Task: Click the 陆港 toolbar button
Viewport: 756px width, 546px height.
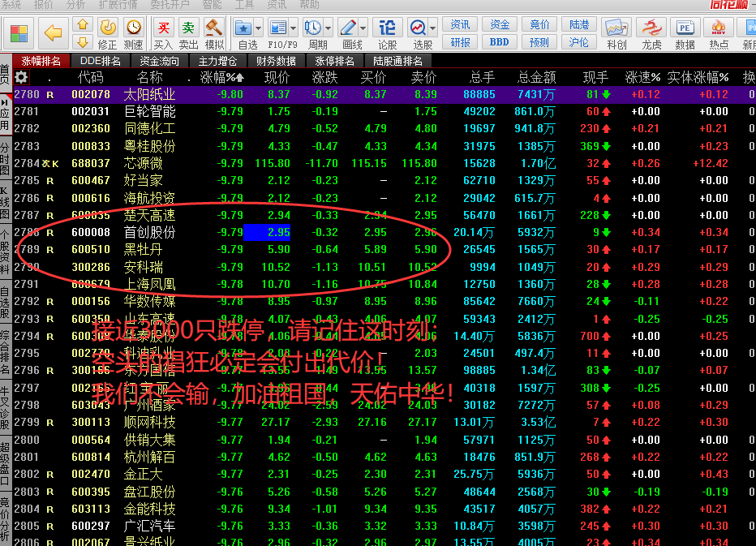Action: (x=578, y=24)
